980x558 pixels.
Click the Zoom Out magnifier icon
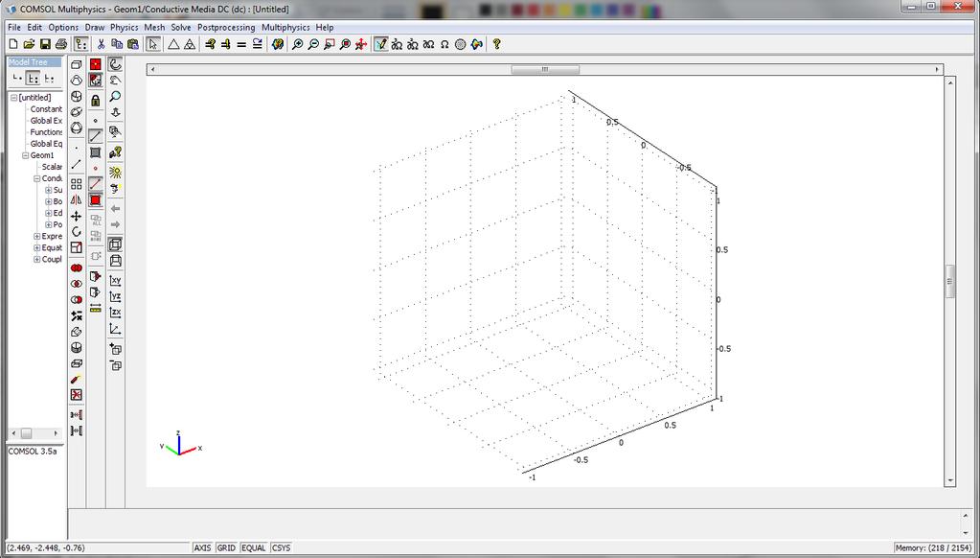click(x=313, y=44)
